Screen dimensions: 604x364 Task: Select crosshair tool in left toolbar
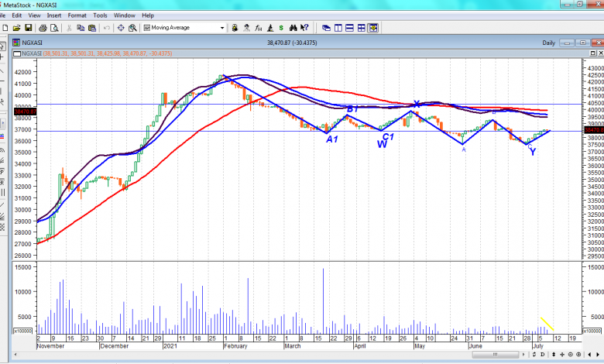click(x=2, y=57)
